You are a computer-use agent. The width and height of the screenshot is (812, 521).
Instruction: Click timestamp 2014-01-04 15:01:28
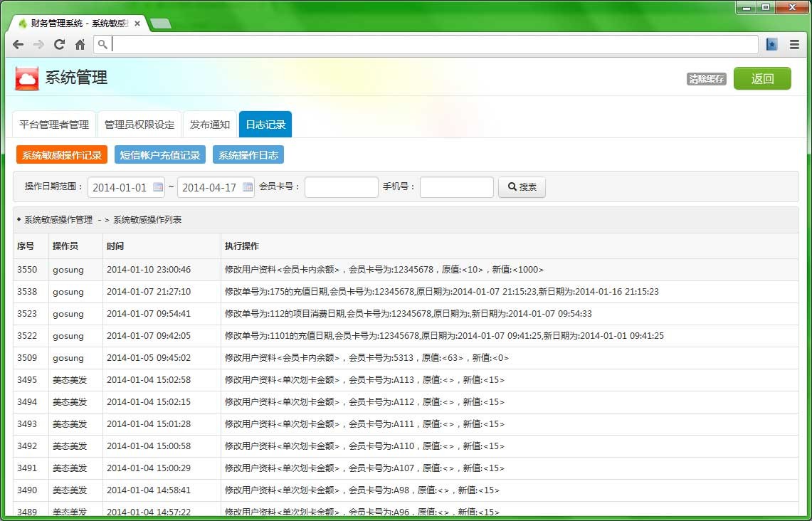[149, 423]
